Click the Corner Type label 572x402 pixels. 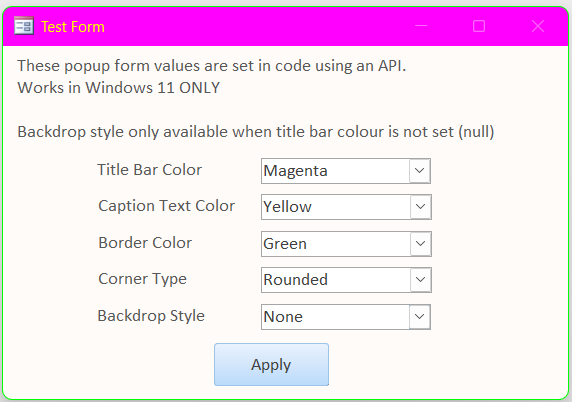tap(142, 279)
